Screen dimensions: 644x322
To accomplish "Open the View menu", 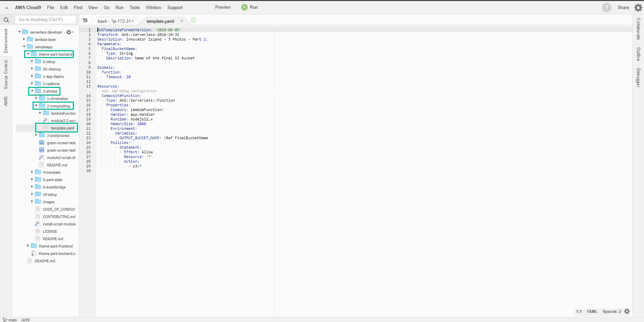I will click(93, 7).
